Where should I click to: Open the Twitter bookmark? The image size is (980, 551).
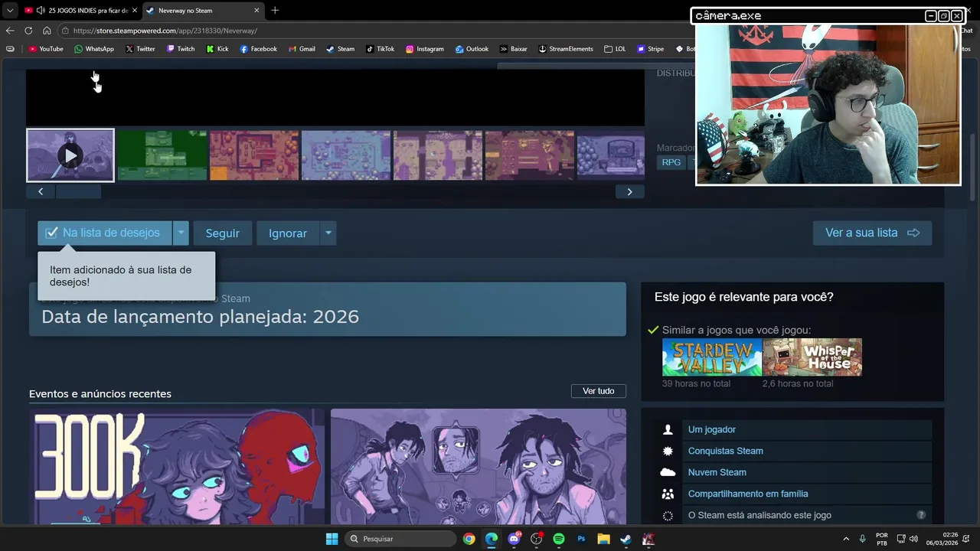coord(140,49)
